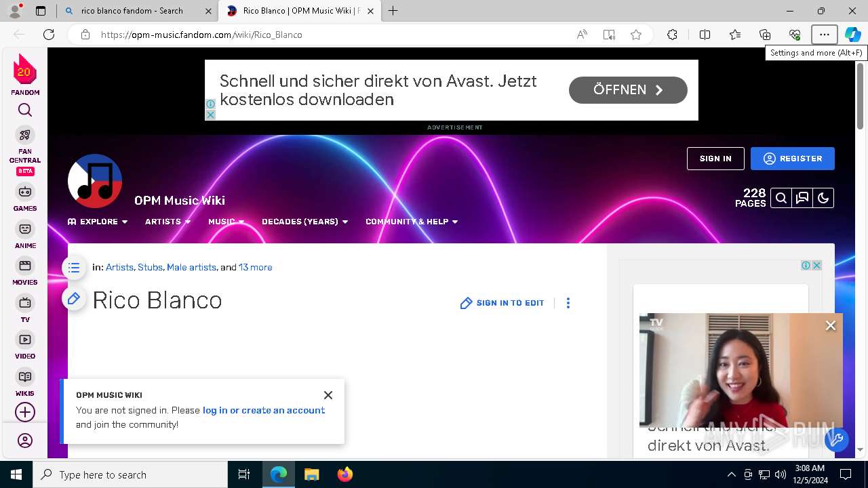This screenshot has width=868, height=488.
Task: Open Video in the Fandom sidebar
Action: click(x=25, y=345)
